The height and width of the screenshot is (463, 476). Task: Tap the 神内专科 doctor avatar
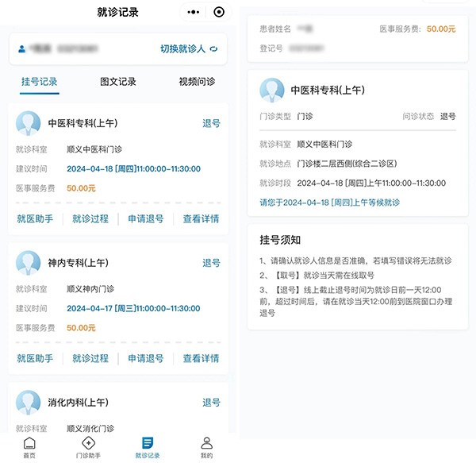tap(29, 263)
